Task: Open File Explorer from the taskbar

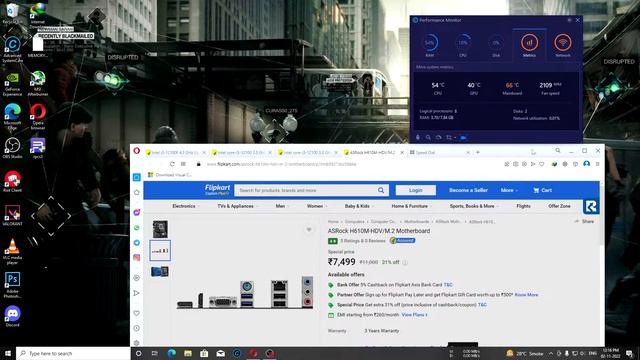Action: pyautogui.click(x=188, y=353)
